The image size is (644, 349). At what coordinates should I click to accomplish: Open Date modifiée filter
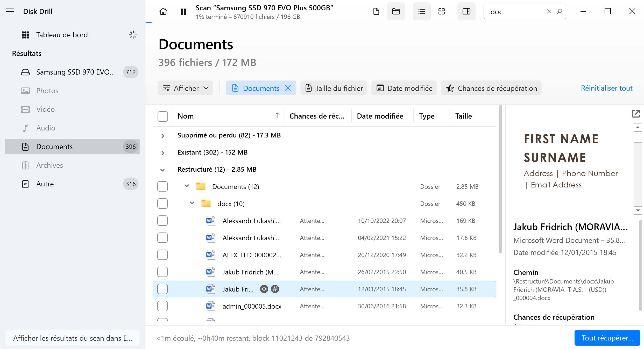(x=404, y=88)
